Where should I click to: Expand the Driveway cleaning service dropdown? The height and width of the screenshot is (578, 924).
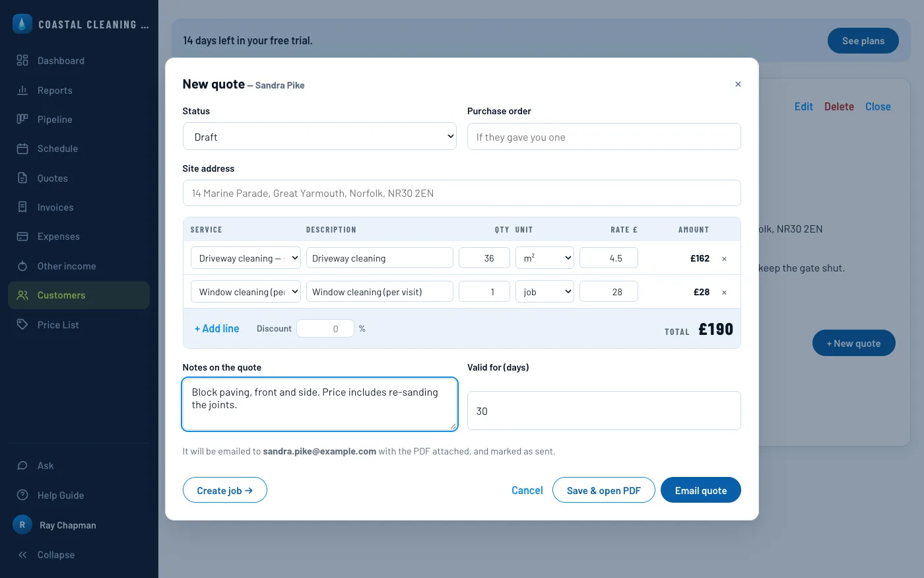pos(246,258)
